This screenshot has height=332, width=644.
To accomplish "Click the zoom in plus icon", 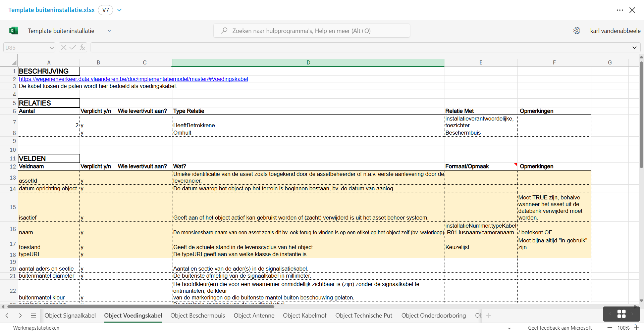I will (x=636, y=328).
